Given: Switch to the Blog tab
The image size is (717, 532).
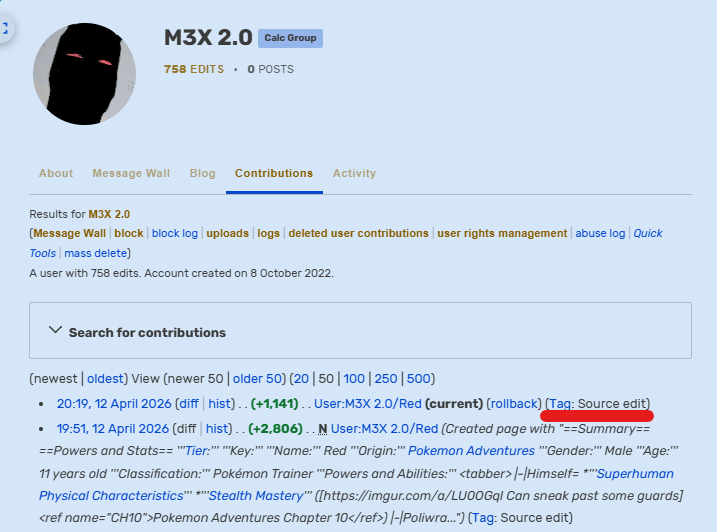Looking at the screenshot, I should click(203, 173).
